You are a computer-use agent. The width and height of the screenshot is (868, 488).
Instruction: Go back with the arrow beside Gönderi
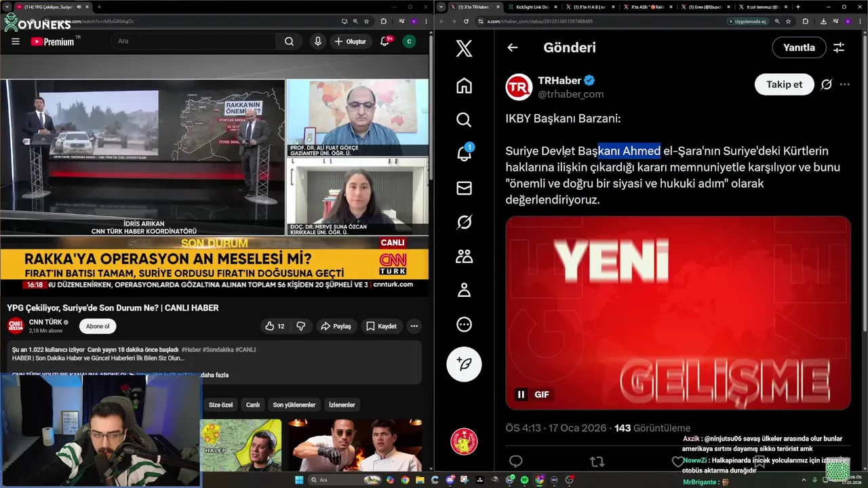(513, 47)
